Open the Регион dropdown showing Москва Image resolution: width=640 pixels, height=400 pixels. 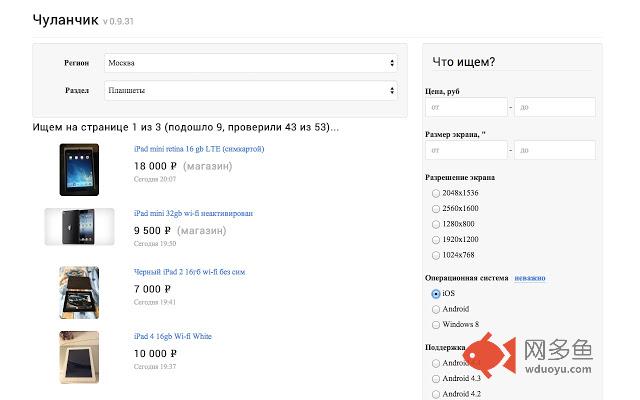[x=251, y=63]
